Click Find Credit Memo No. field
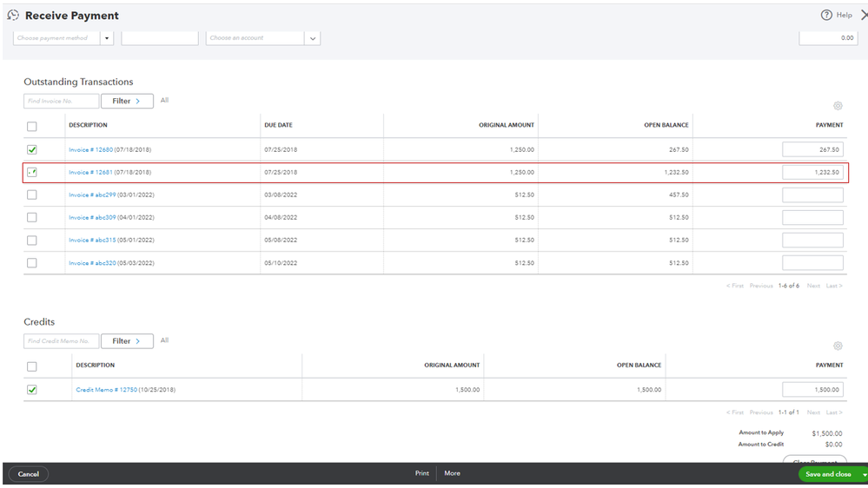The width and height of the screenshot is (868, 488). point(62,341)
